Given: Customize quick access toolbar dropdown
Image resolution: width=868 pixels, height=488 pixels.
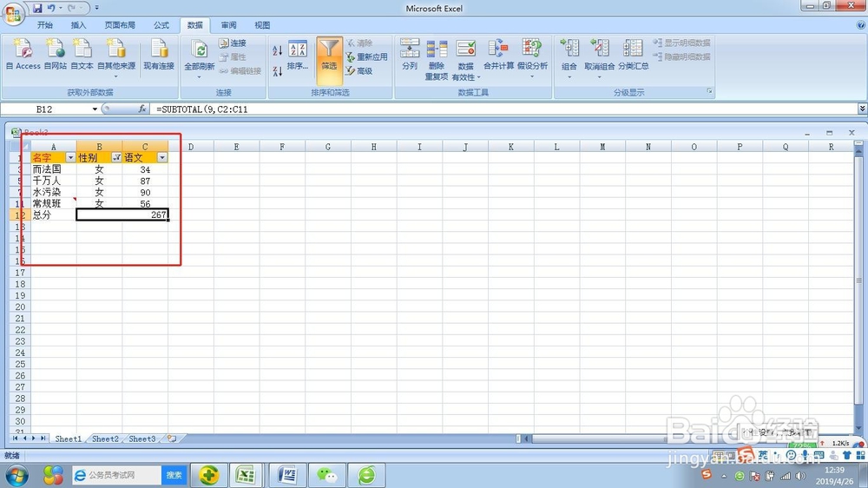Looking at the screenshot, I should [97, 8].
